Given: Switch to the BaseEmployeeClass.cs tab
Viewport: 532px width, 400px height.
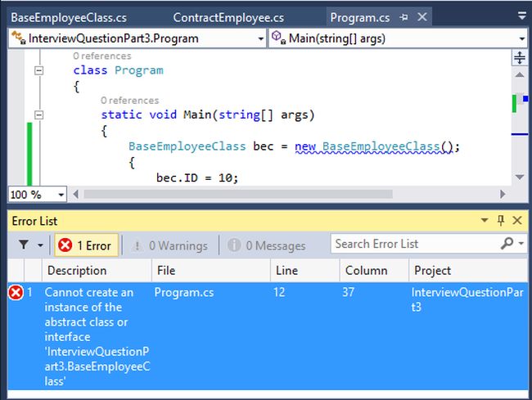Looking at the screenshot, I should tap(69, 17).
